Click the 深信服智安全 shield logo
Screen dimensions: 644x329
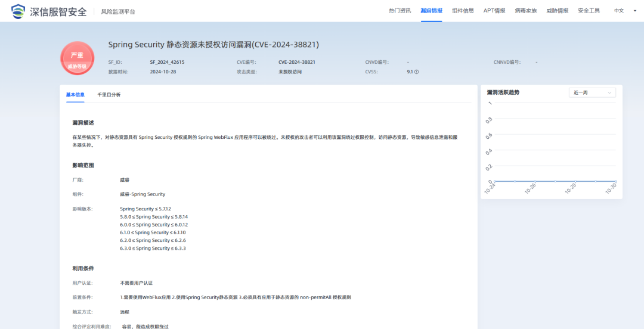pos(18,11)
